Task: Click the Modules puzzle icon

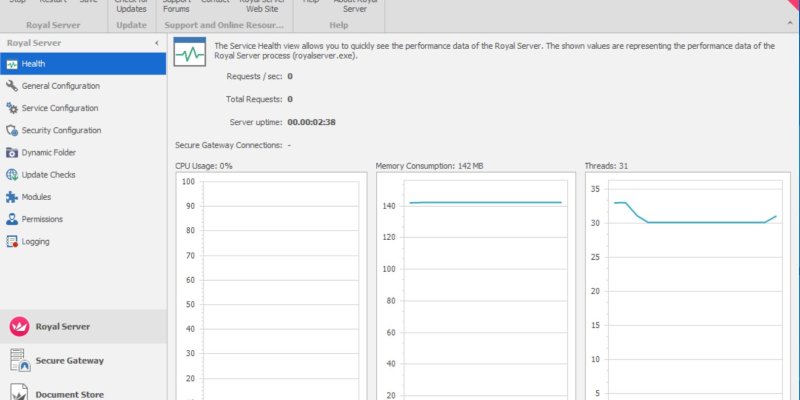Action: 12,197
